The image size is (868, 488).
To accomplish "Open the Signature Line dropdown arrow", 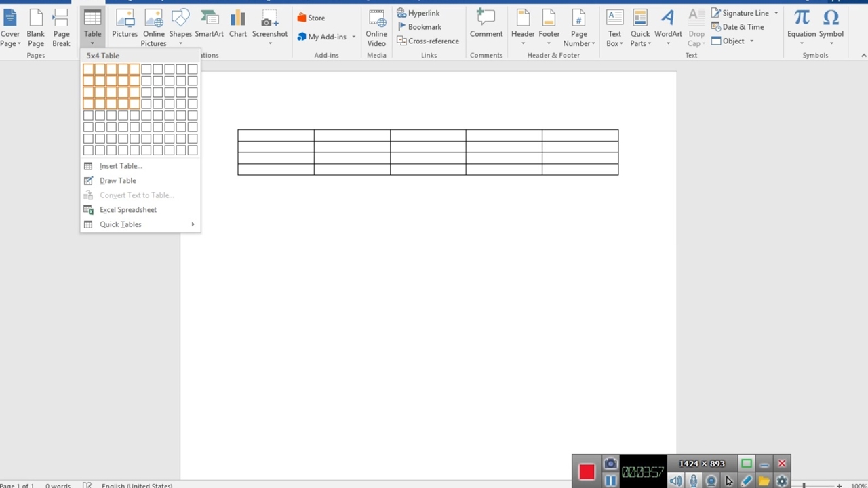I will (776, 13).
